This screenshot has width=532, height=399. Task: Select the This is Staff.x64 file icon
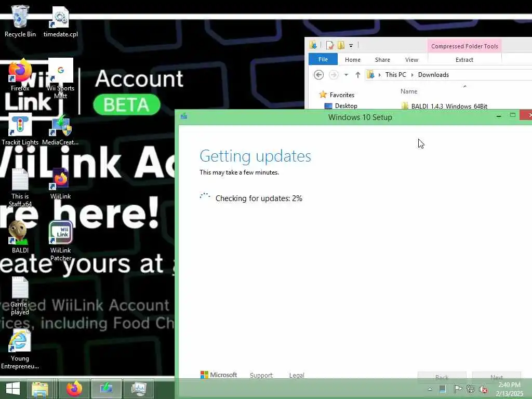(20, 188)
